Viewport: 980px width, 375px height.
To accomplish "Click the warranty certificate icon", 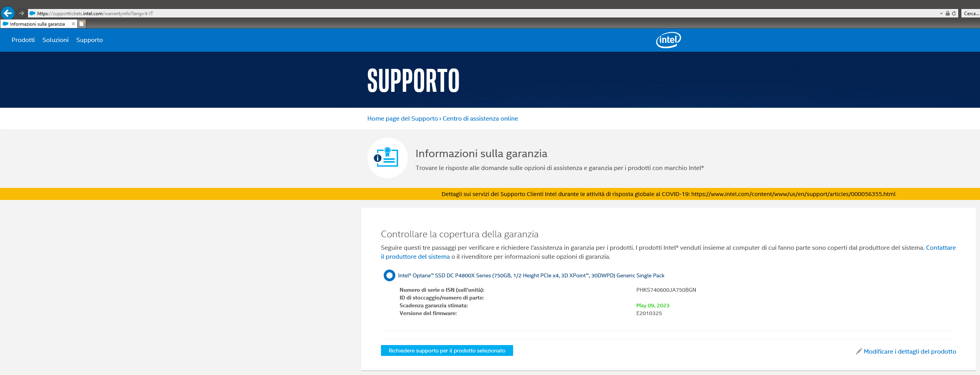I will [388, 158].
